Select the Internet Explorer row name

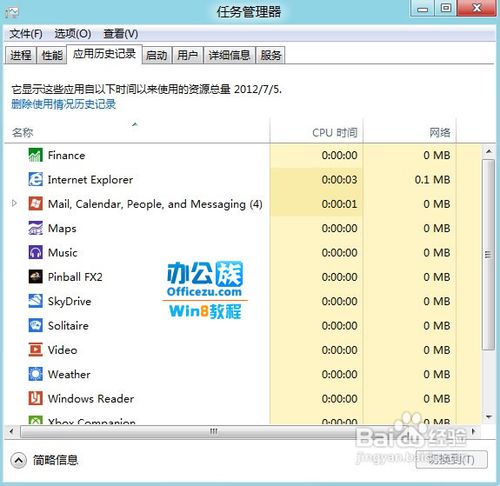point(90,180)
